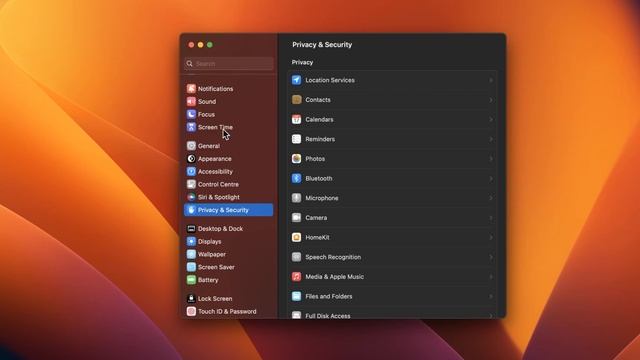This screenshot has width=640, height=360.
Task: Click the HomeKit house icon
Action: tap(296, 237)
